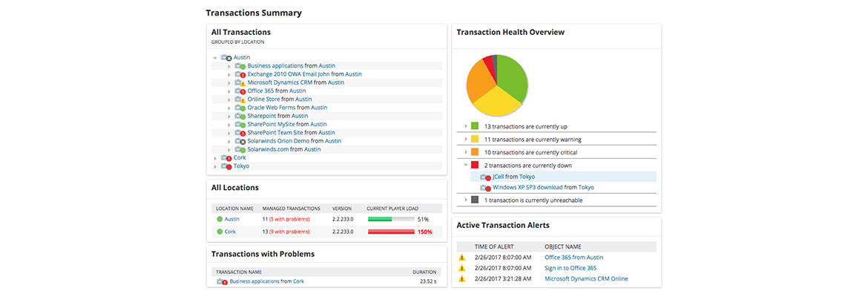Click the Office 365 from Austin status icon

point(240,91)
